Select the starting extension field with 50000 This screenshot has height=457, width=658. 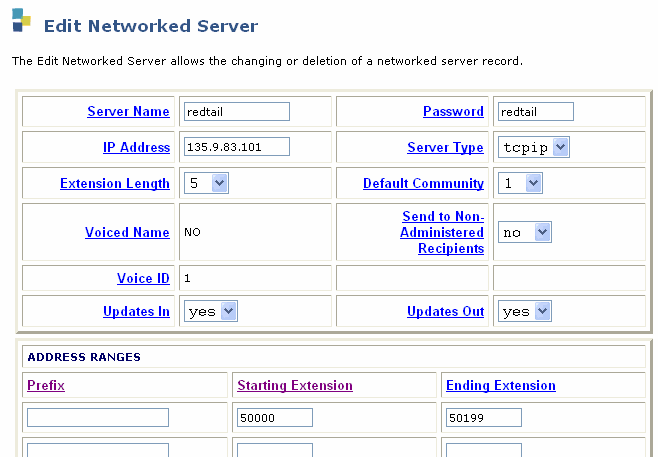[x=274, y=418]
